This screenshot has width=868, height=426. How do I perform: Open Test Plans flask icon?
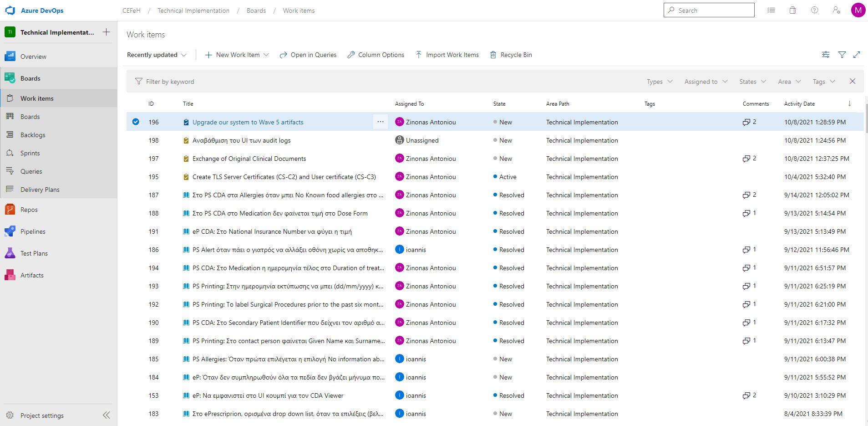click(10, 253)
